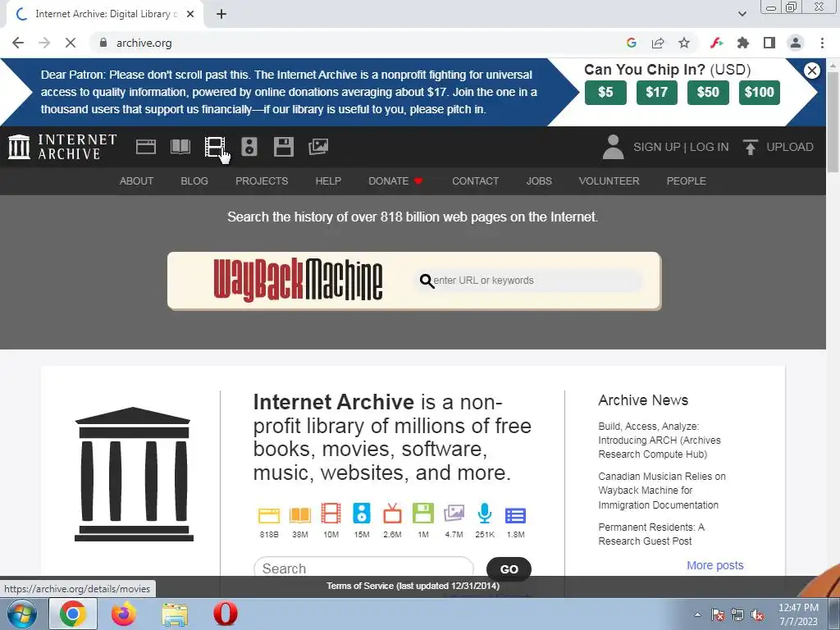Open a new browser tab
The image size is (840, 630).
pyautogui.click(x=221, y=14)
